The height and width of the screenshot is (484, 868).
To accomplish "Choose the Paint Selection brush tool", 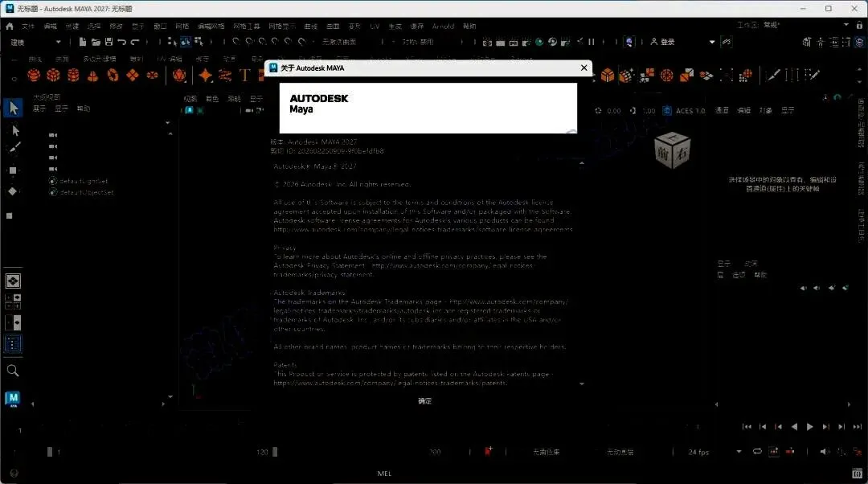I will pyautogui.click(x=14, y=149).
